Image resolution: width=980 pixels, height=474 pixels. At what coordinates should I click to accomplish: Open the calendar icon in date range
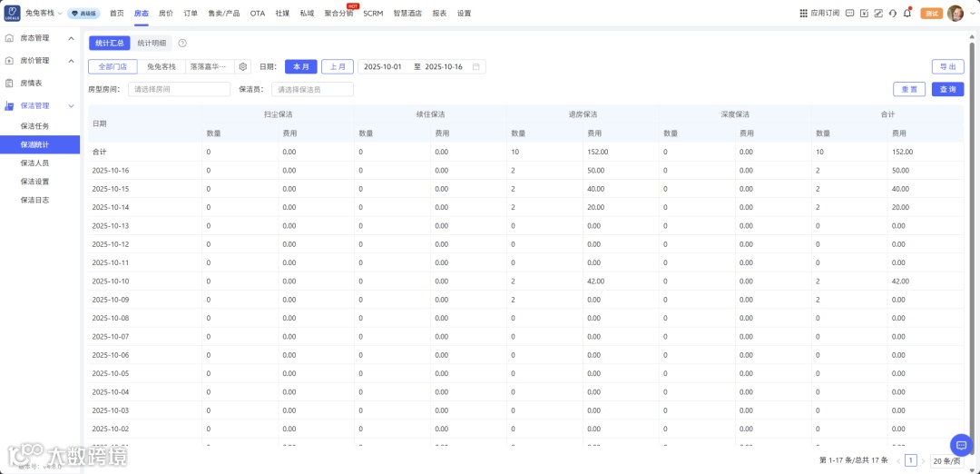pyautogui.click(x=476, y=67)
